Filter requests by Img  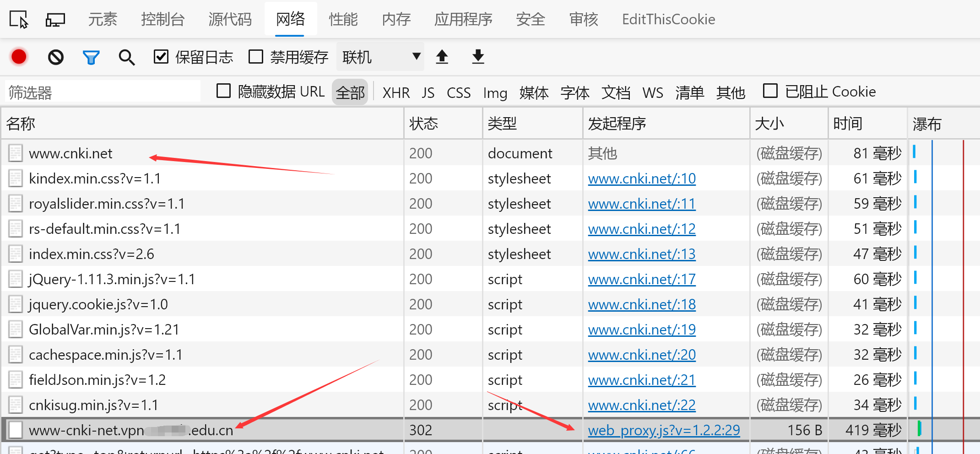pyautogui.click(x=495, y=93)
